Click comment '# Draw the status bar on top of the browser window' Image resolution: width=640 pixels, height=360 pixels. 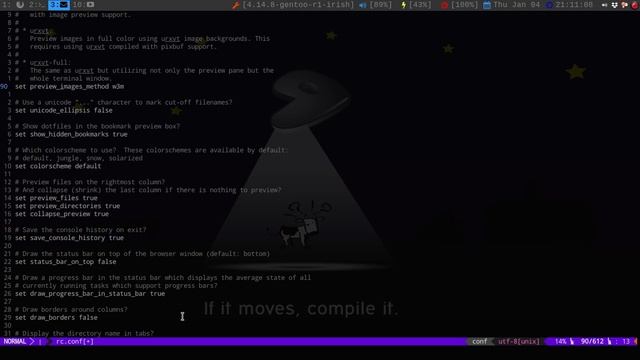click(109, 254)
